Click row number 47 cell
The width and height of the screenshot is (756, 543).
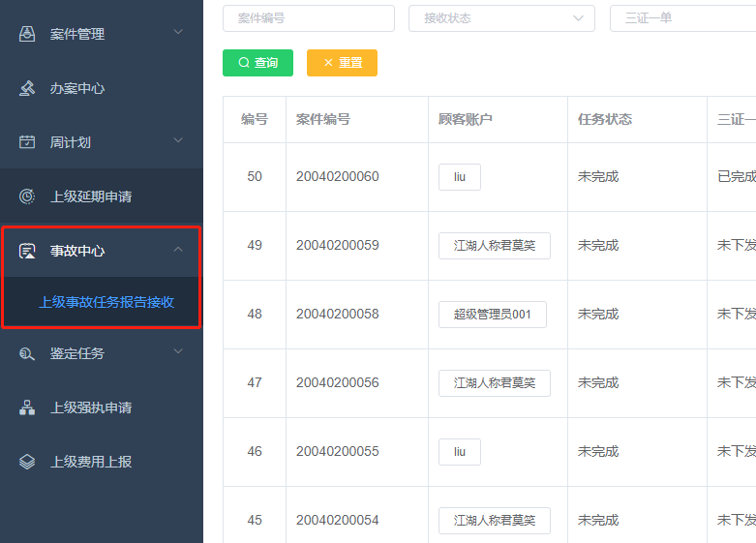tap(255, 383)
